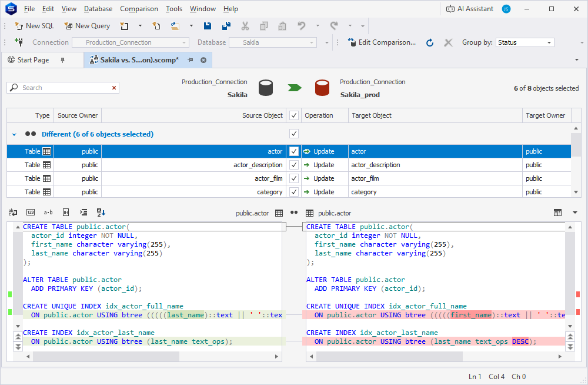Switch to the Start Page tab
The height and width of the screenshot is (385, 588).
33,60
